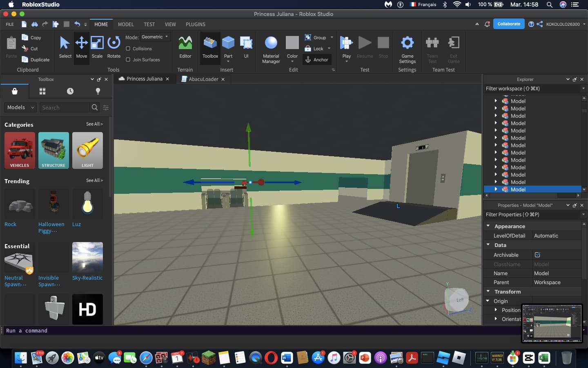Image resolution: width=588 pixels, height=368 pixels.
Task: Open the Lock dropdown arrow
Action: pyautogui.click(x=329, y=49)
